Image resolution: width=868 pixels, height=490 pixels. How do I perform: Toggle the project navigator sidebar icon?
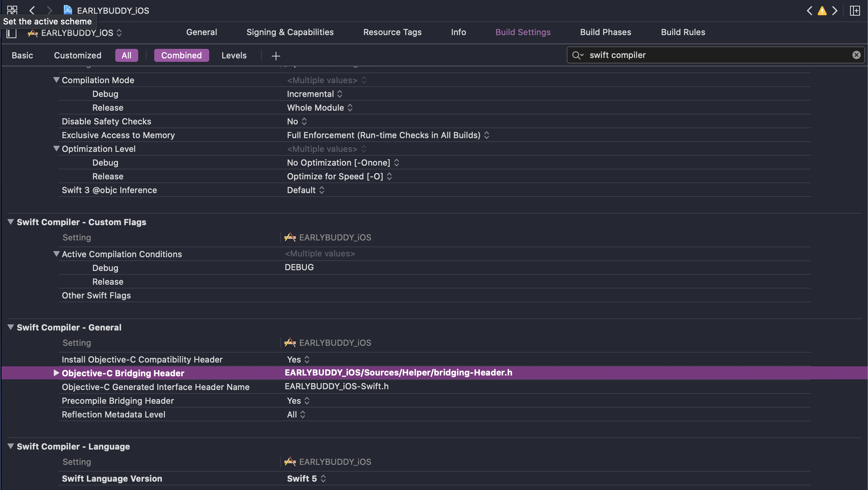11,33
